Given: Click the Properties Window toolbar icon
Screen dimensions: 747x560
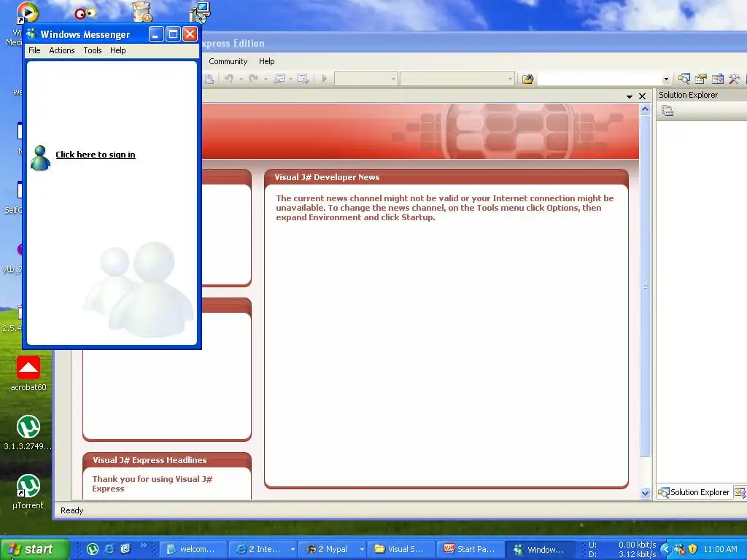Looking at the screenshot, I should pyautogui.click(x=701, y=79).
